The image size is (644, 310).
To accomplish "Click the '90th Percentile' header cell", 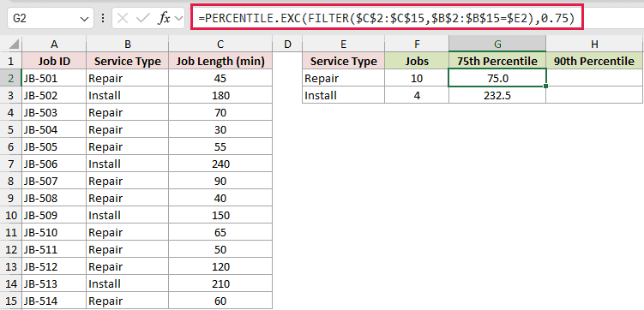I will pyautogui.click(x=594, y=61).
